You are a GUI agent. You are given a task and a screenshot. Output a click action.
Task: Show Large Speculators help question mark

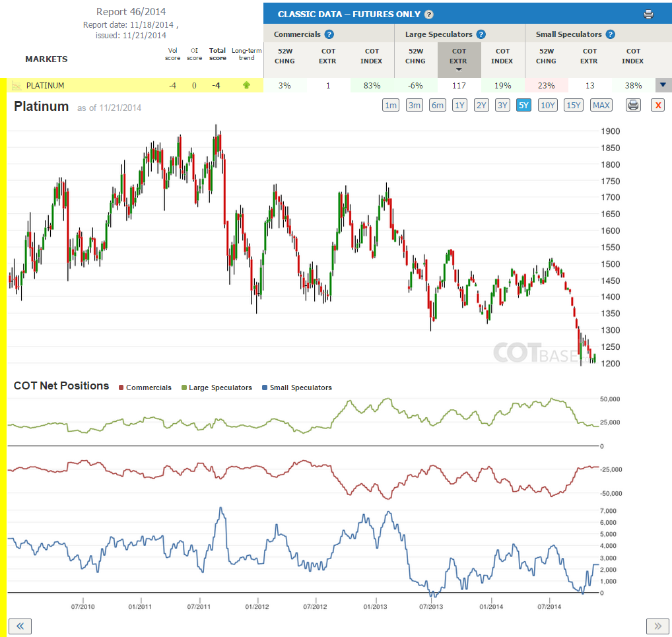click(x=481, y=34)
